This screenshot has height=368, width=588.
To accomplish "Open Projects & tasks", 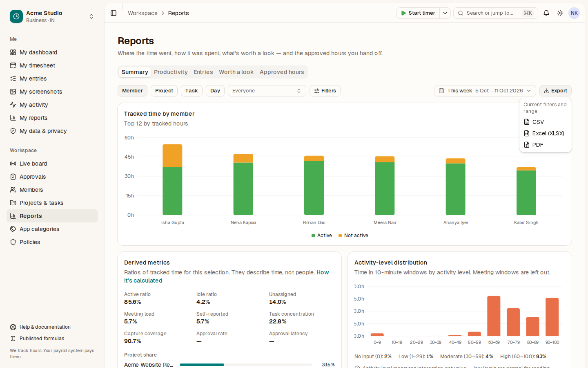I will [52, 203].
